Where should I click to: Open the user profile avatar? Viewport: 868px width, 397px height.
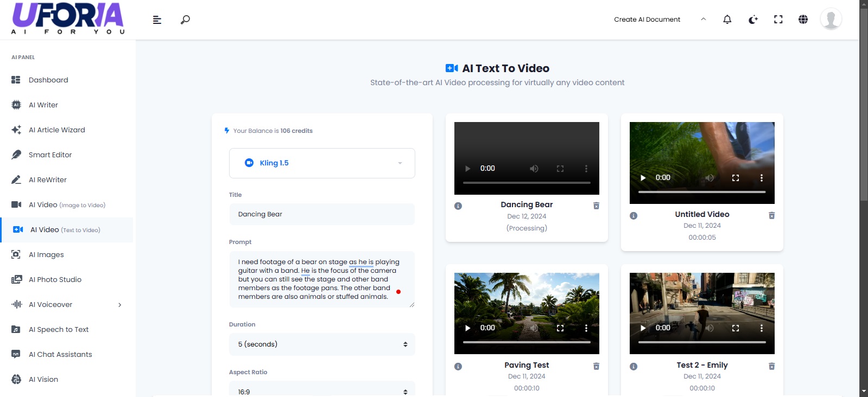point(831,19)
